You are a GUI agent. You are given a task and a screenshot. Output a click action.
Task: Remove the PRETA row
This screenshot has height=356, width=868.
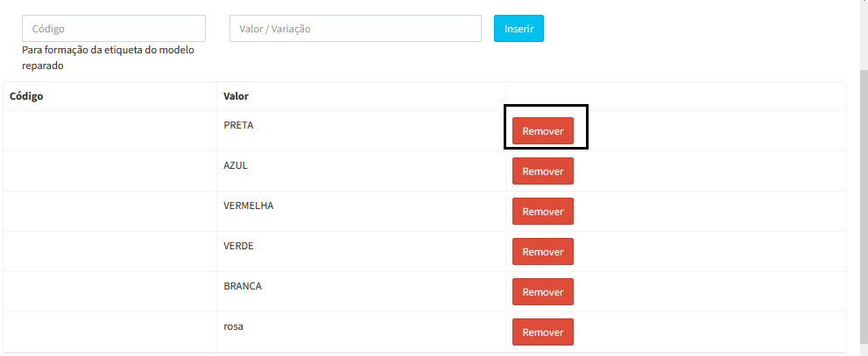click(542, 131)
